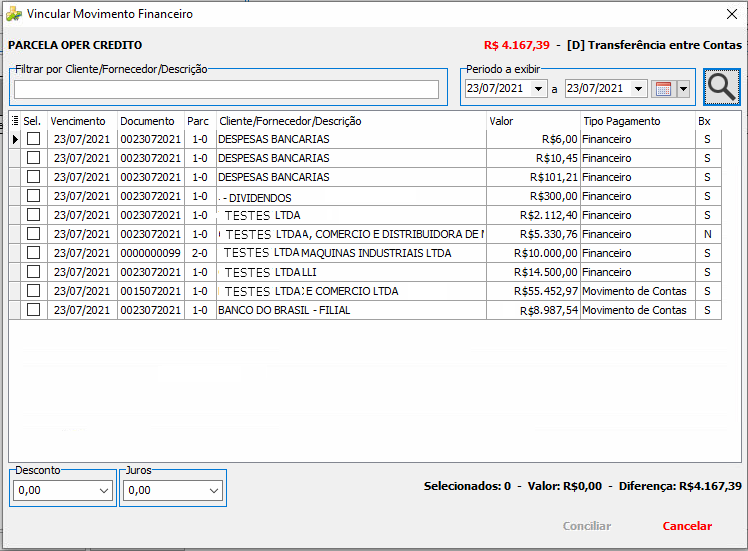
Task: Select the '- DIVIDENDOS' description cell
Action: [x=351, y=197]
